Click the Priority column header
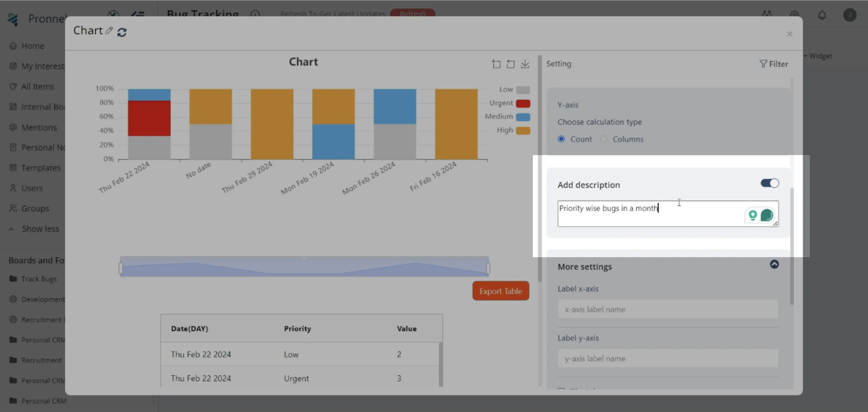The width and height of the screenshot is (868, 412). (297, 329)
